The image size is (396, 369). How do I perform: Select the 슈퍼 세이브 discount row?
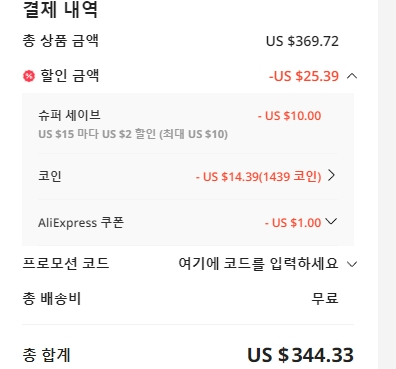[188, 124]
